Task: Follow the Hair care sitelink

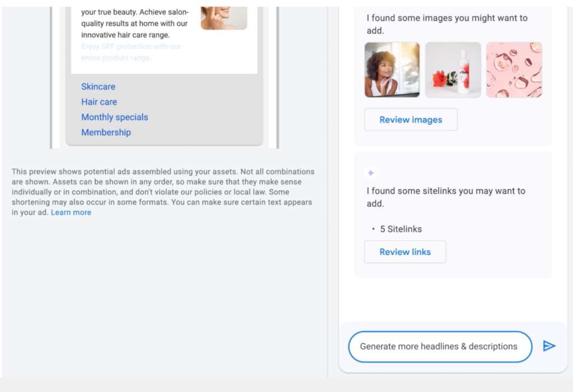Action: pos(99,102)
